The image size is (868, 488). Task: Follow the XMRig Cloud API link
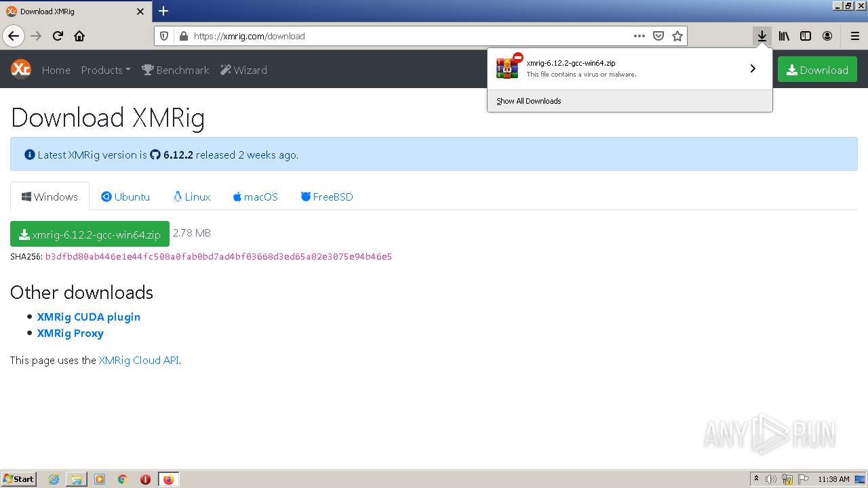tap(139, 361)
